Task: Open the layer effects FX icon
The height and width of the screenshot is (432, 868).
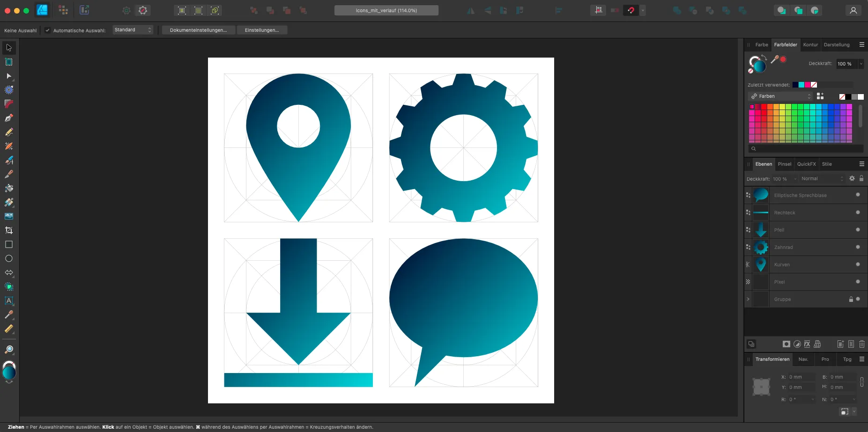Action: click(x=807, y=344)
